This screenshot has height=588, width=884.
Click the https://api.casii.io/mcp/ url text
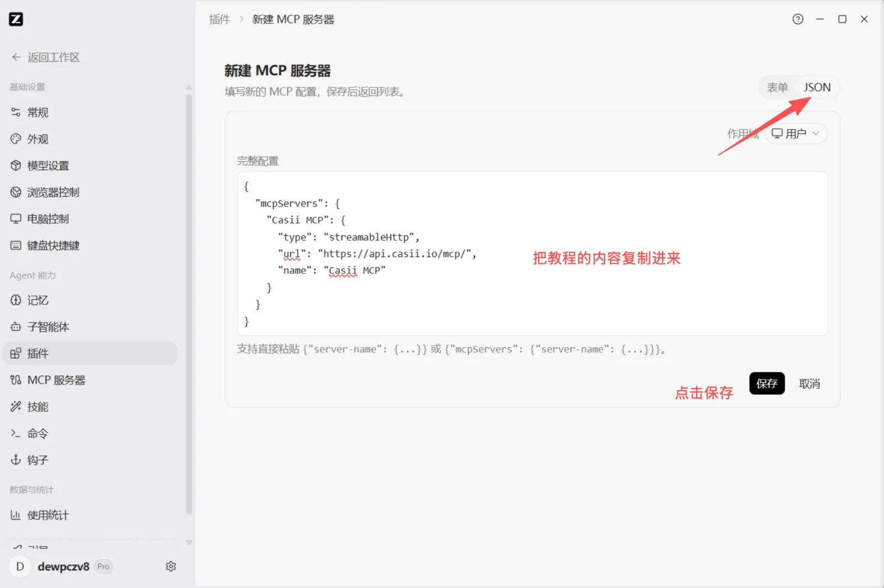click(394, 254)
